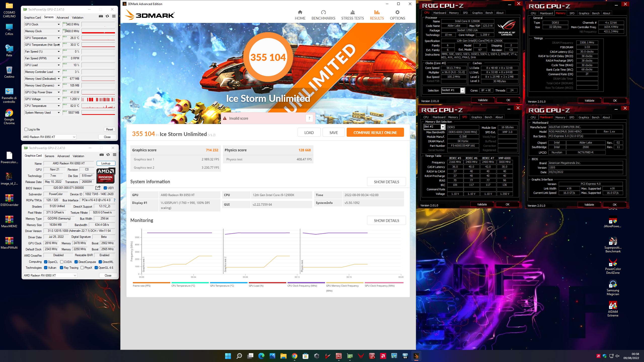The height and width of the screenshot is (362, 644).
Task: Click the GPU Voltage sensor graph
Action: (x=98, y=99)
